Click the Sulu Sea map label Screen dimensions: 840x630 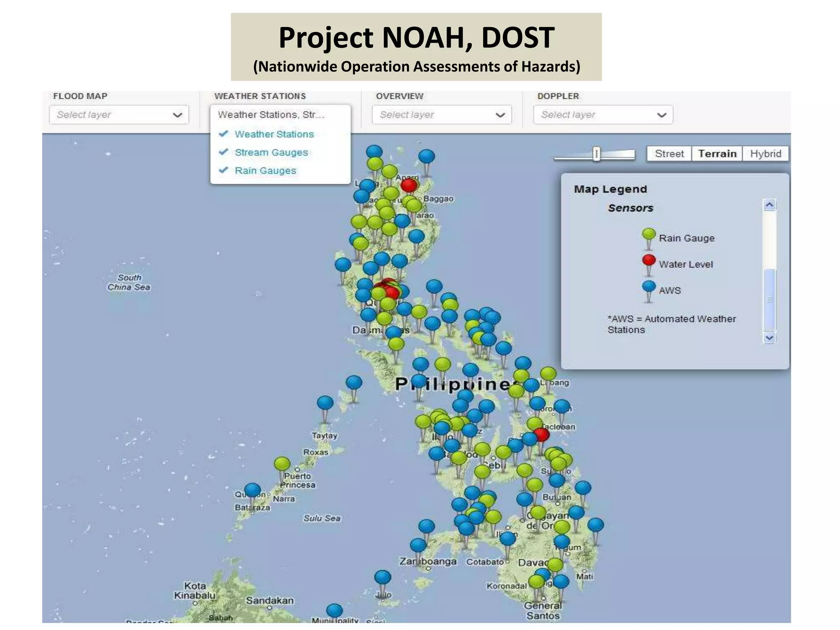(322, 518)
